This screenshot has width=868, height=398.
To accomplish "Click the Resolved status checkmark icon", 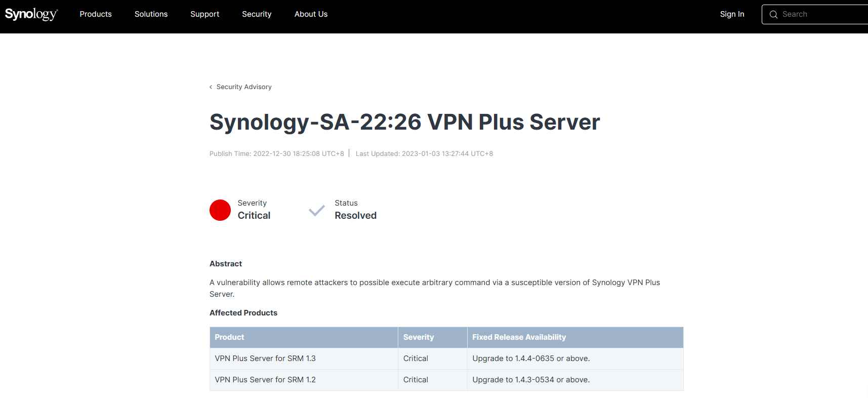I will click(317, 210).
